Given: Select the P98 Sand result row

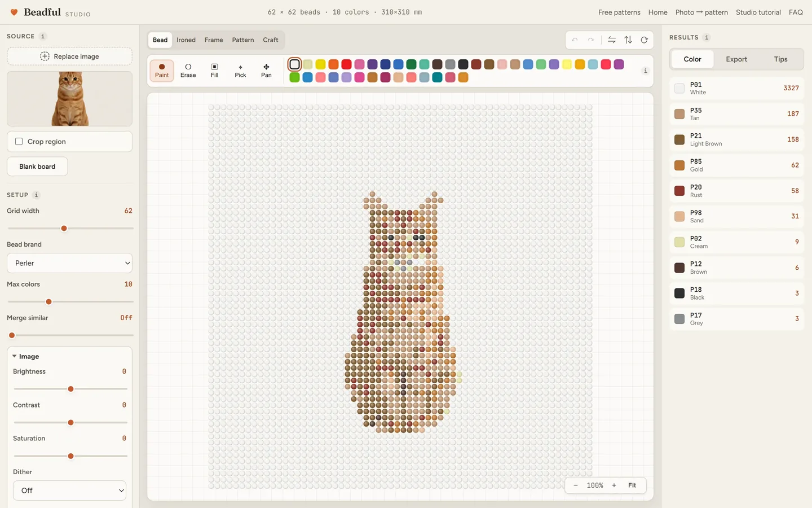Looking at the screenshot, I should tap(736, 216).
